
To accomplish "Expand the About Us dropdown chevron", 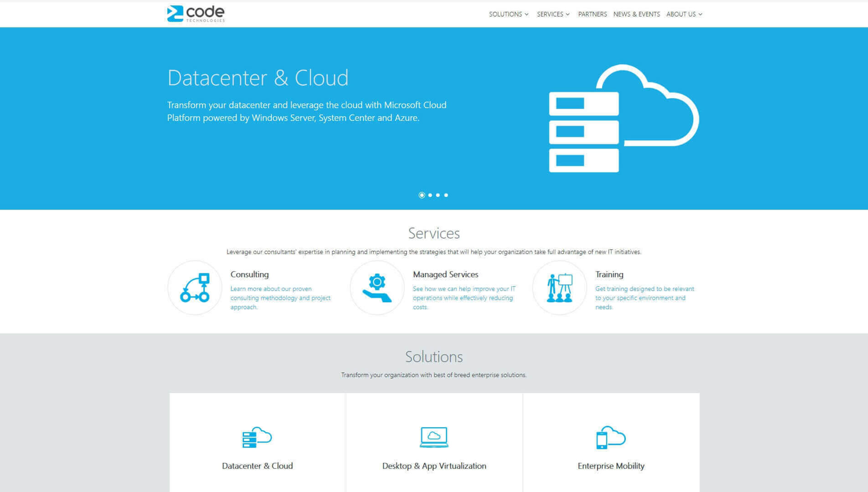I will point(700,15).
